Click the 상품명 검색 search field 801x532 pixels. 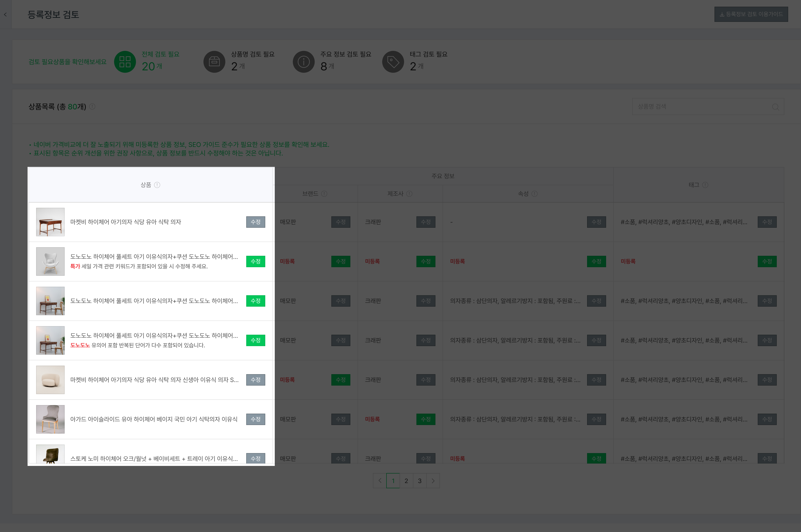(708, 106)
